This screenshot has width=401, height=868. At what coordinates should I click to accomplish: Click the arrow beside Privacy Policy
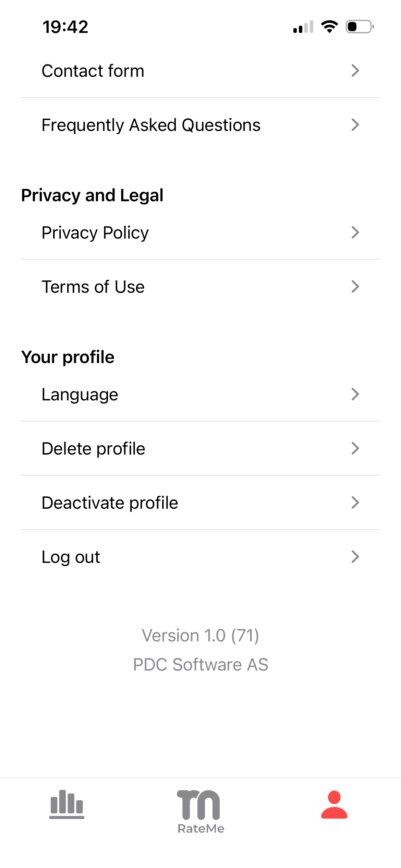tap(355, 232)
